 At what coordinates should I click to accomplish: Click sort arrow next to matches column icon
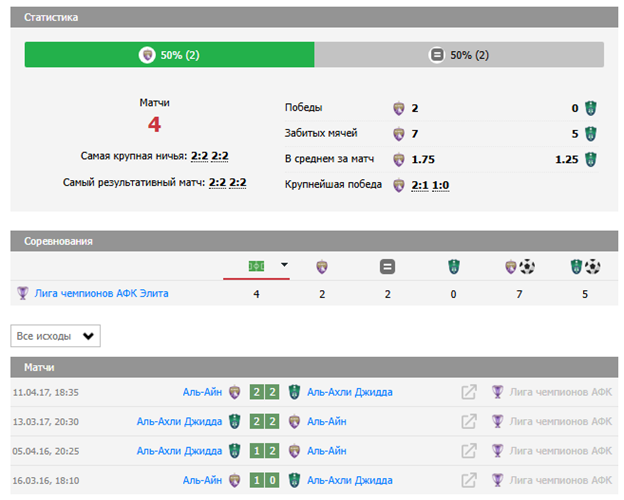(x=284, y=266)
